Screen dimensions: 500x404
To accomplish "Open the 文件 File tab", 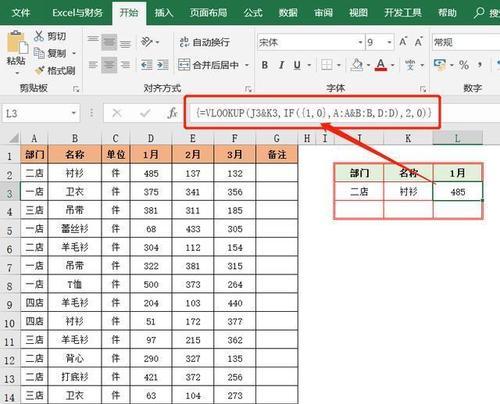I will coord(21,13).
